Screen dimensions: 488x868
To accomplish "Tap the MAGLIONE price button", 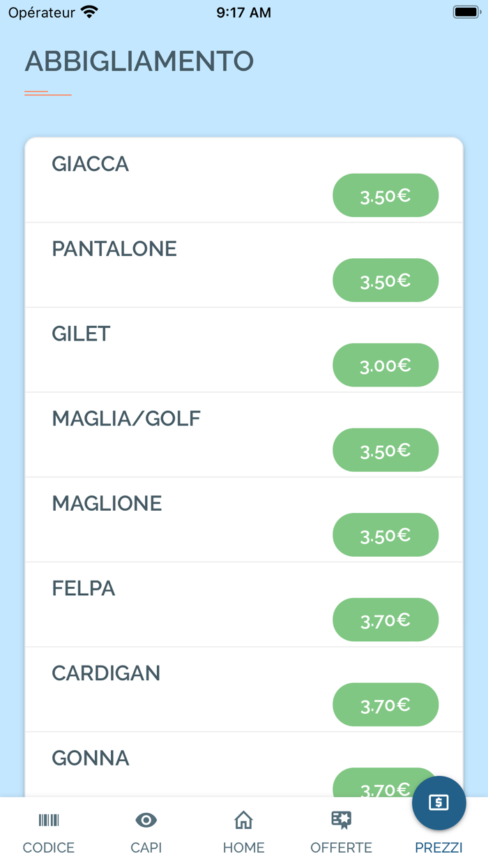I will (x=386, y=535).
